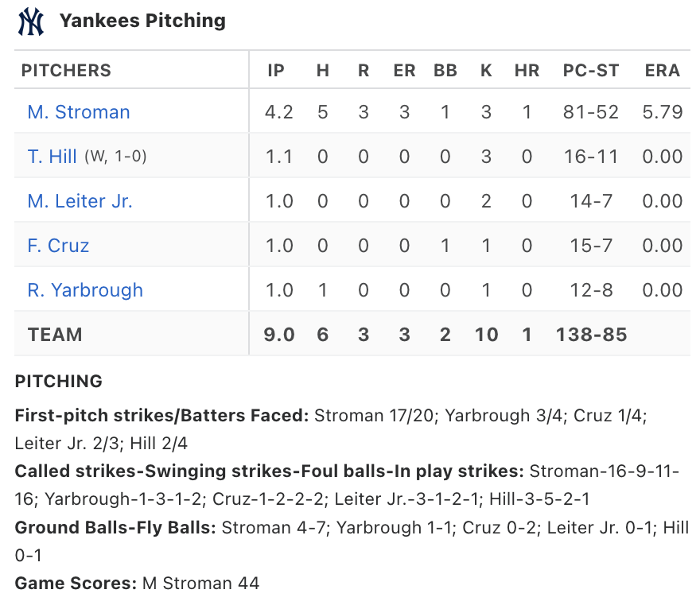This screenshot has height=609, width=700.
Task: Click the Game Scores label
Action: [x=76, y=583]
